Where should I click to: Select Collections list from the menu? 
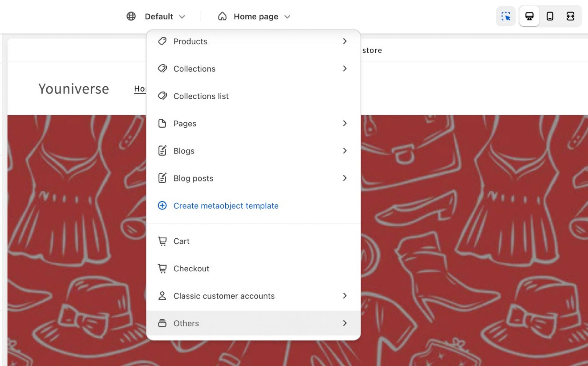(201, 96)
